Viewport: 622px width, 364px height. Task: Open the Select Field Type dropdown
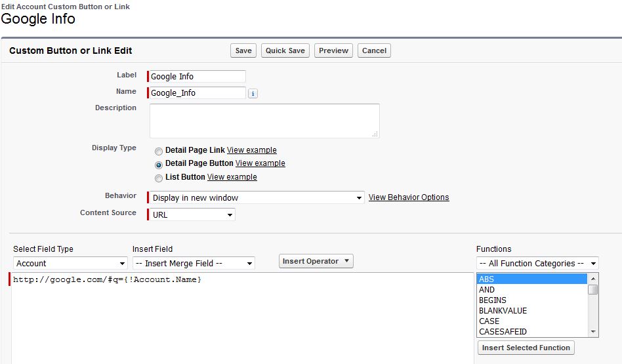click(x=70, y=263)
